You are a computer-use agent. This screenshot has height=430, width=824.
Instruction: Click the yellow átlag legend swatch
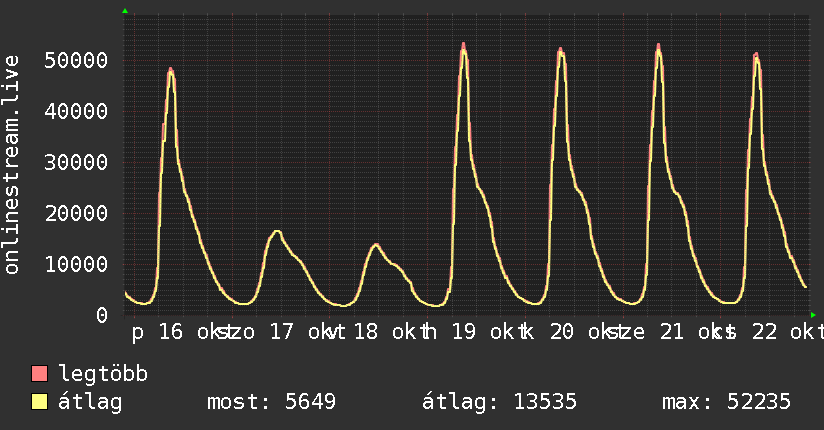coord(39,402)
